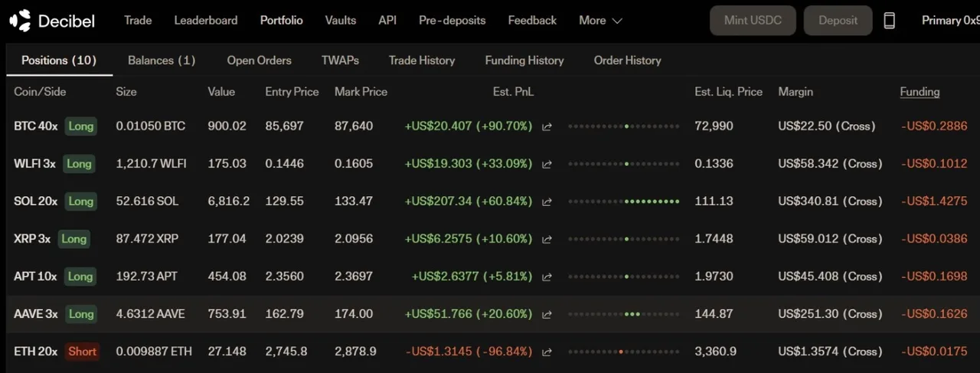Open the Primary account selector
This screenshot has height=373, width=980.
pos(949,21)
